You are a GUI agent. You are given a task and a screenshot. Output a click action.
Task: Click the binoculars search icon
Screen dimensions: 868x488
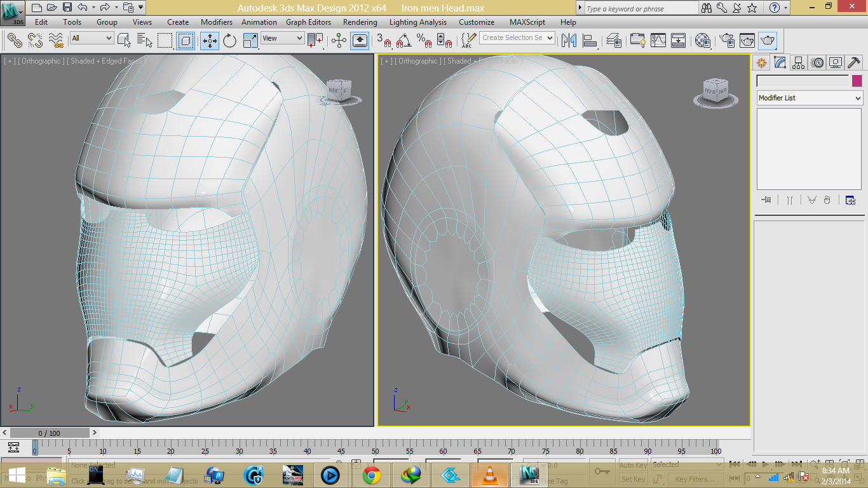click(707, 8)
